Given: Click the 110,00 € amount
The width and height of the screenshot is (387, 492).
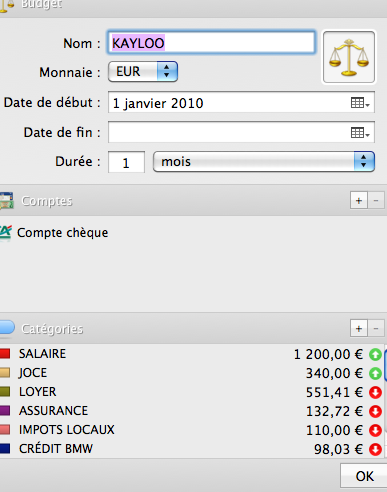Looking at the screenshot, I should point(334,430).
